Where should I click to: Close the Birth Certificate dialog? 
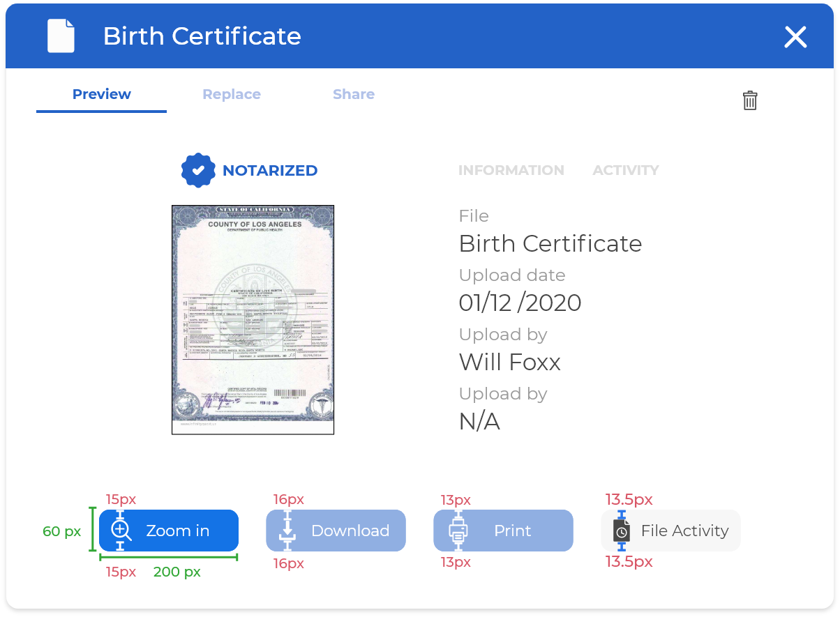pos(795,37)
